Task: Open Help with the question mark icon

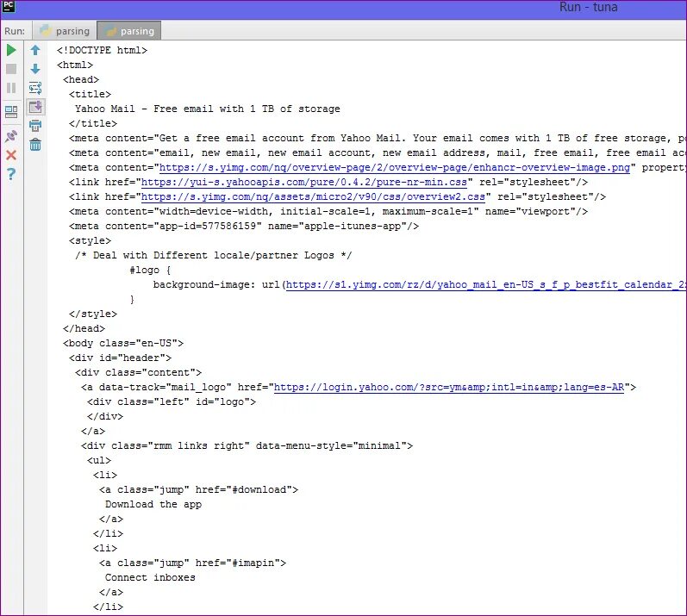Action: 11,174
